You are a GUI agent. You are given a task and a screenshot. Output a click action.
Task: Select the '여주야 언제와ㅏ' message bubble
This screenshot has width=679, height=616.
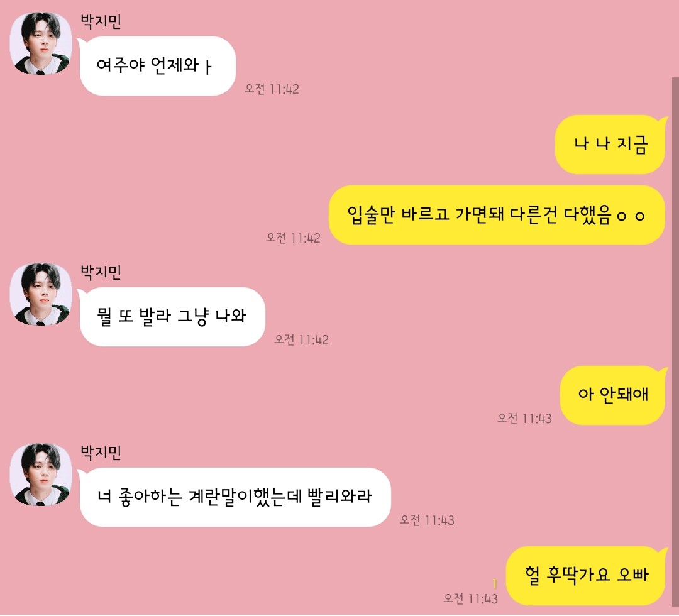157,66
